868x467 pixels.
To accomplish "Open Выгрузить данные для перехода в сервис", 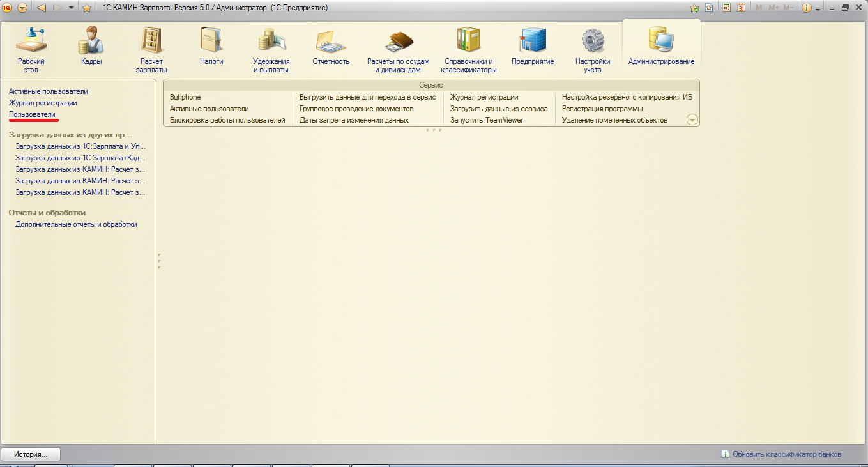I will [368, 97].
